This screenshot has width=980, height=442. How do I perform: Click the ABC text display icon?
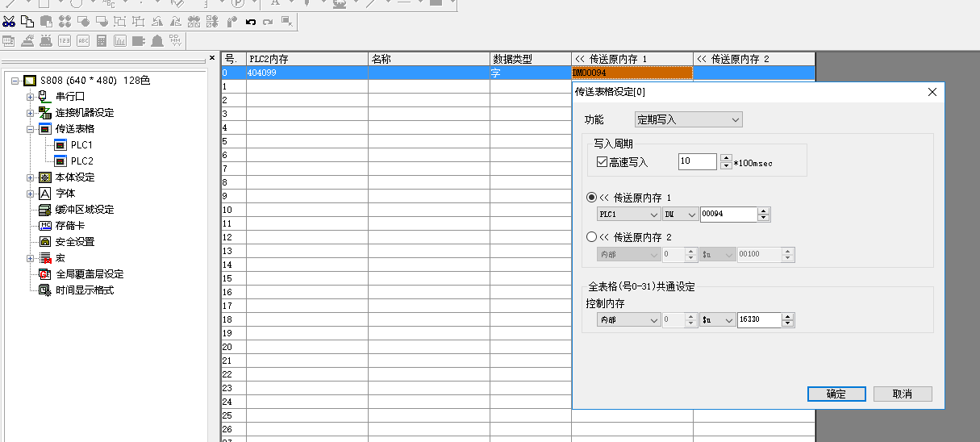click(82, 40)
